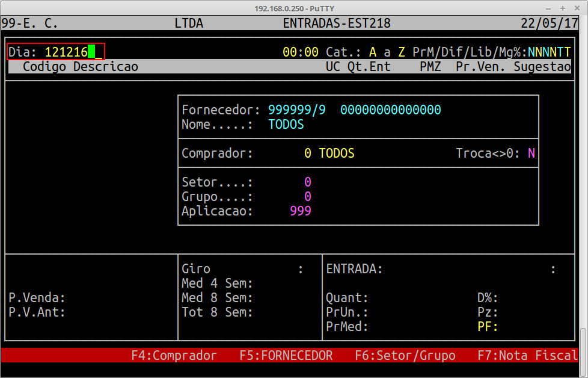This screenshot has height=378, width=588.
Task: Click the Setor value field
Action: (x=307, y=182)
